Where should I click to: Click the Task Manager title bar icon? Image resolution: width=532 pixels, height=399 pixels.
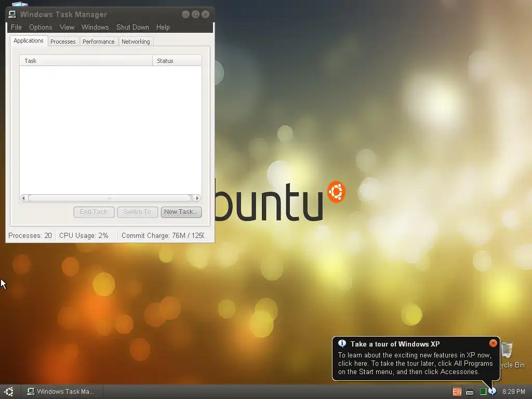12,14
